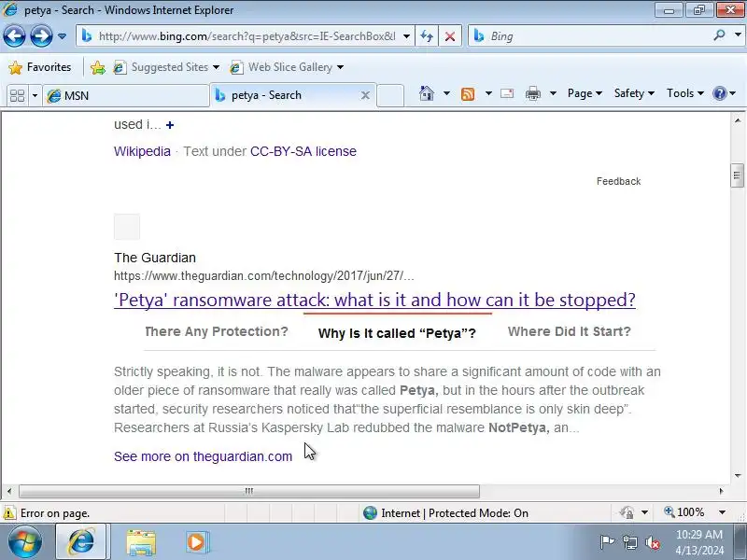Click the address bar URL field
The width and height of the screenshot is (747, 560).
click(x=247, y=36)
